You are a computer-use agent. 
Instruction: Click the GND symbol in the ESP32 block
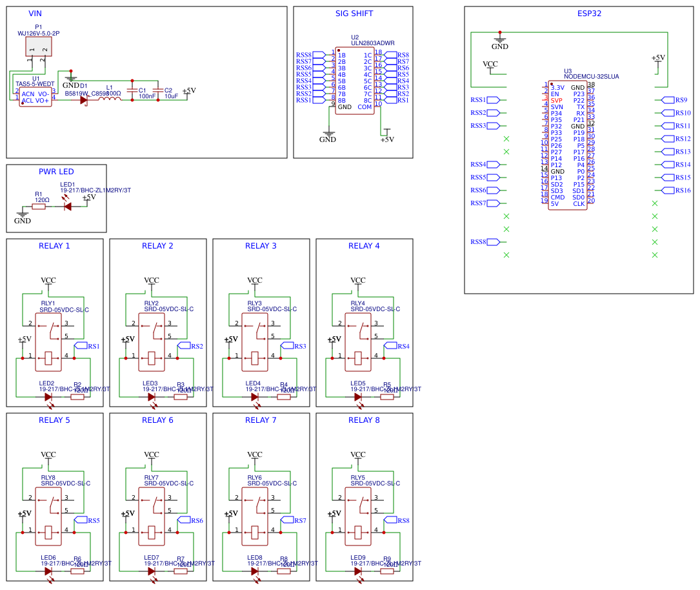(500, 42)
